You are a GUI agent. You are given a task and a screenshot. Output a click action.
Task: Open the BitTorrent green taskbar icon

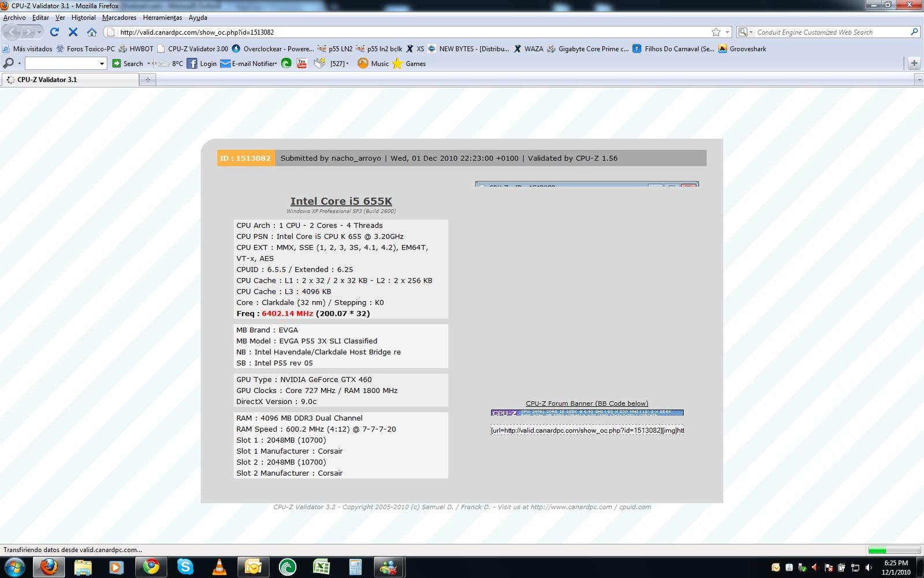[x=288, y=568]
